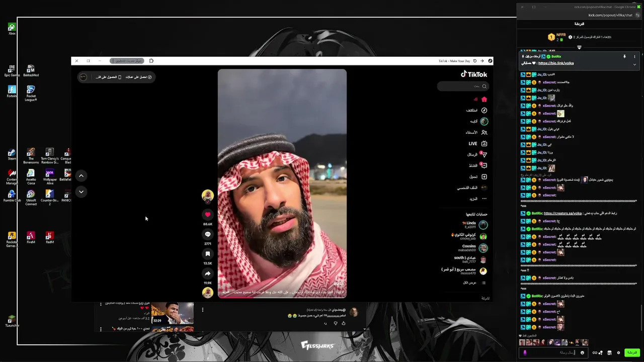Open the extensions puzzle icon in TikTok window
644x362 pixels.
pos(151,61)
